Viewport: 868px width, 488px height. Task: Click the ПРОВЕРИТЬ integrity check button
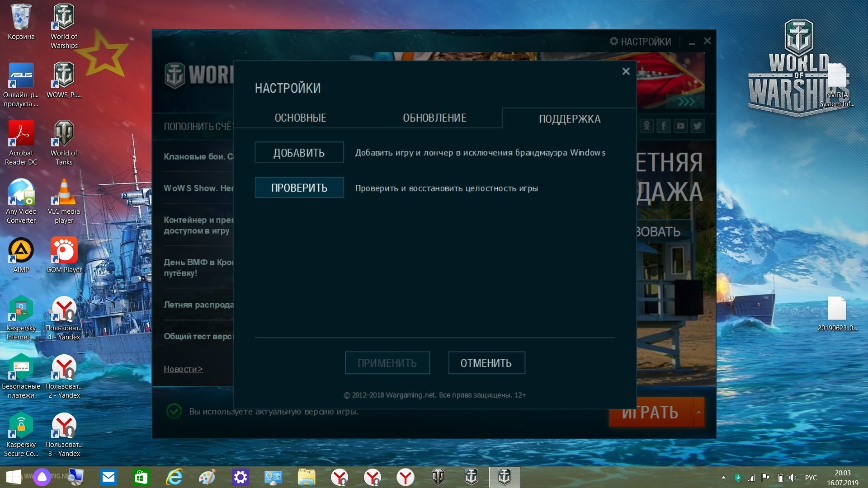click(x=299, y=188)
